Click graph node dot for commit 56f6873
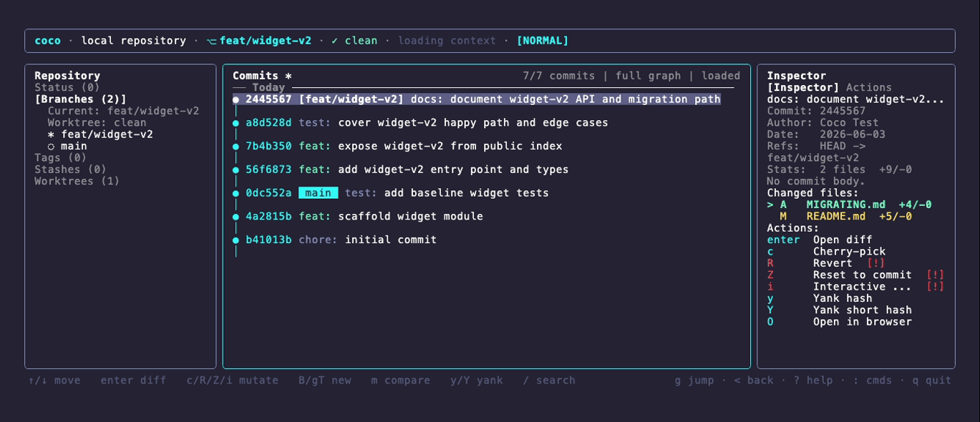980x422 pixels. 236,170
